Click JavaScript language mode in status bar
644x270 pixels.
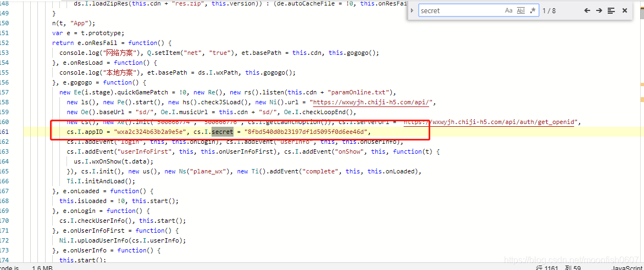click(x=626, y=268)
